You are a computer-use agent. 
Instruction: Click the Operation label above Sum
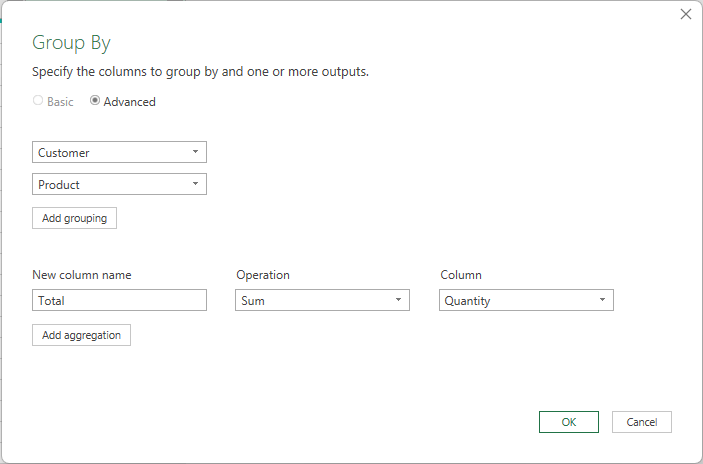pyautogui.click(x=263, y=275)
